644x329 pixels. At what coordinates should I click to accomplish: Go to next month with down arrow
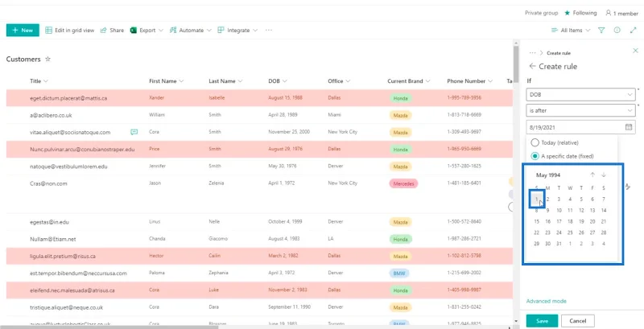point(604,175)
